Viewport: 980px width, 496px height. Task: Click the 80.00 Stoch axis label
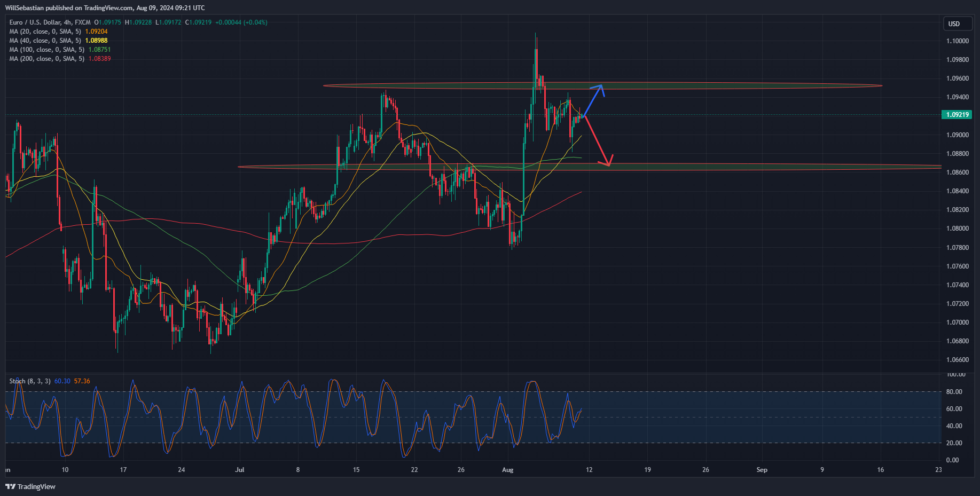click(954, 392)
